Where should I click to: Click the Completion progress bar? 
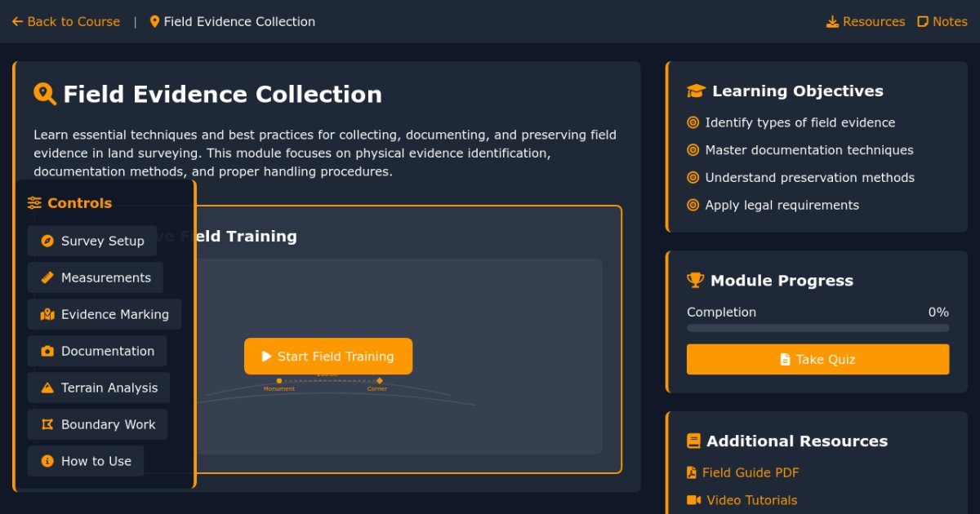[x=817, y=328]
